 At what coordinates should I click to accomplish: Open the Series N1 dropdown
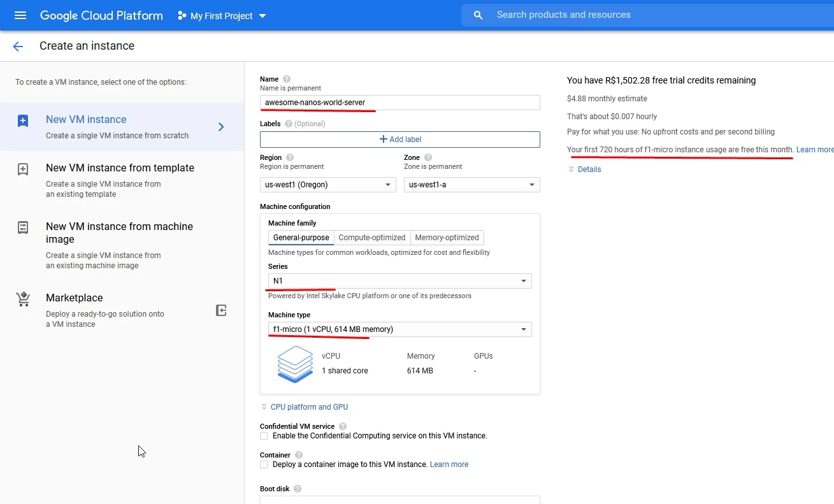pos(400,281)
